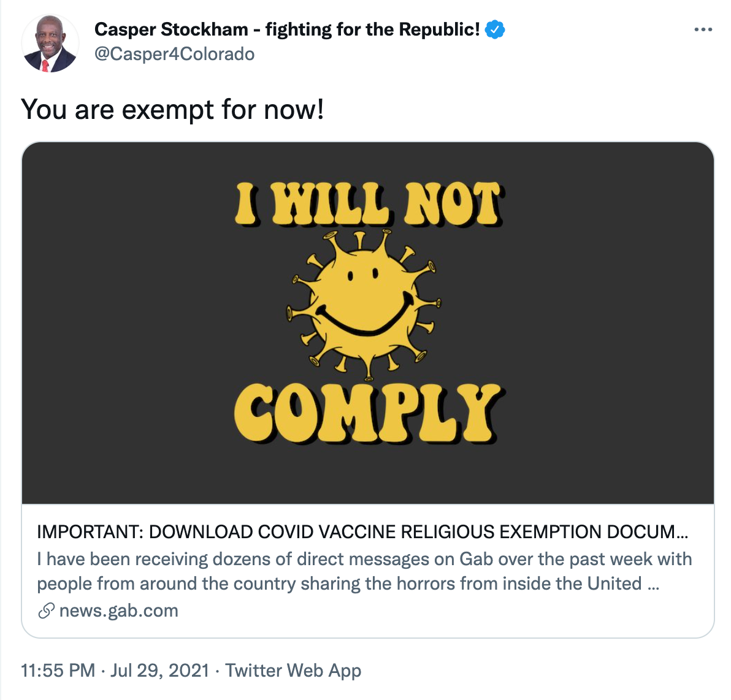
Task: Click the "I WILL NOT" text in image
Action: pyautogui.click(x=369, y=204)
